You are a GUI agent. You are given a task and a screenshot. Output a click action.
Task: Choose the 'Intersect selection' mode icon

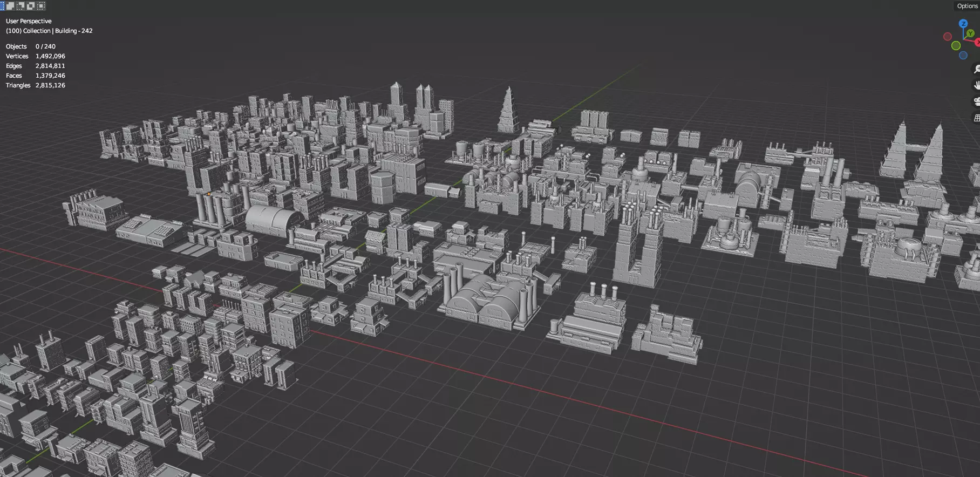[41, 6]
